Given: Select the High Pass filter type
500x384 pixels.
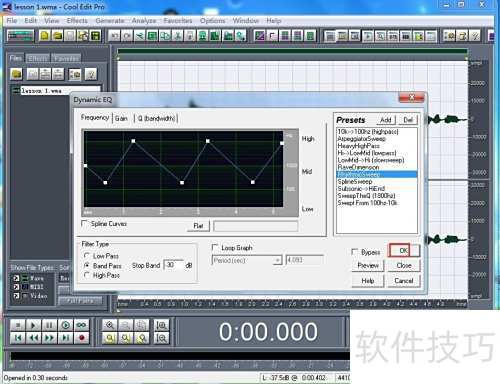Looking at the screenshot, I should [87, 275].
